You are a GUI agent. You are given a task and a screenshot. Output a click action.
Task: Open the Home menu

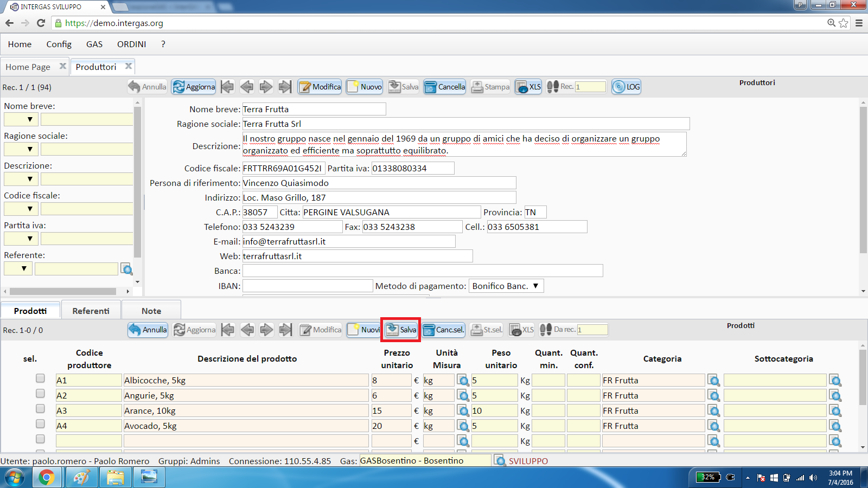click(x=20, y=44)
